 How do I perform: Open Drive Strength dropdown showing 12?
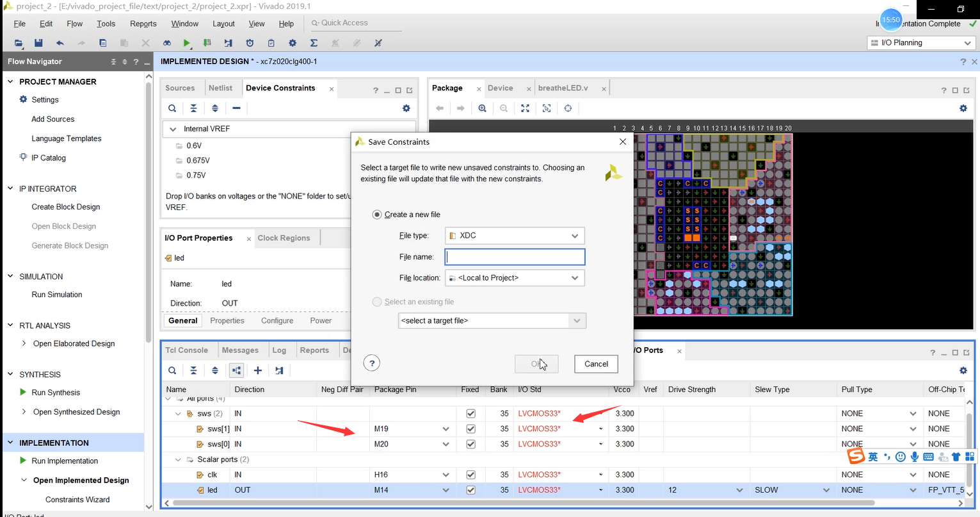(739, 490)
